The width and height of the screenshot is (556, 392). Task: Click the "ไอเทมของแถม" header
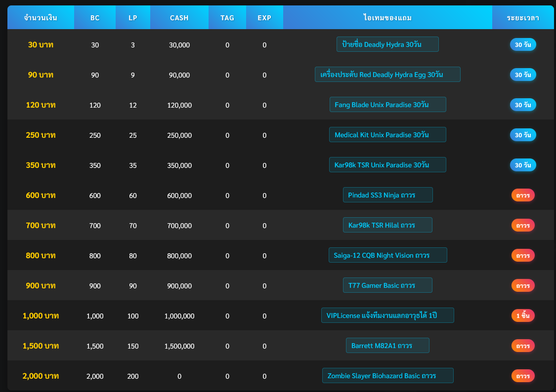(x=387, y=17)
